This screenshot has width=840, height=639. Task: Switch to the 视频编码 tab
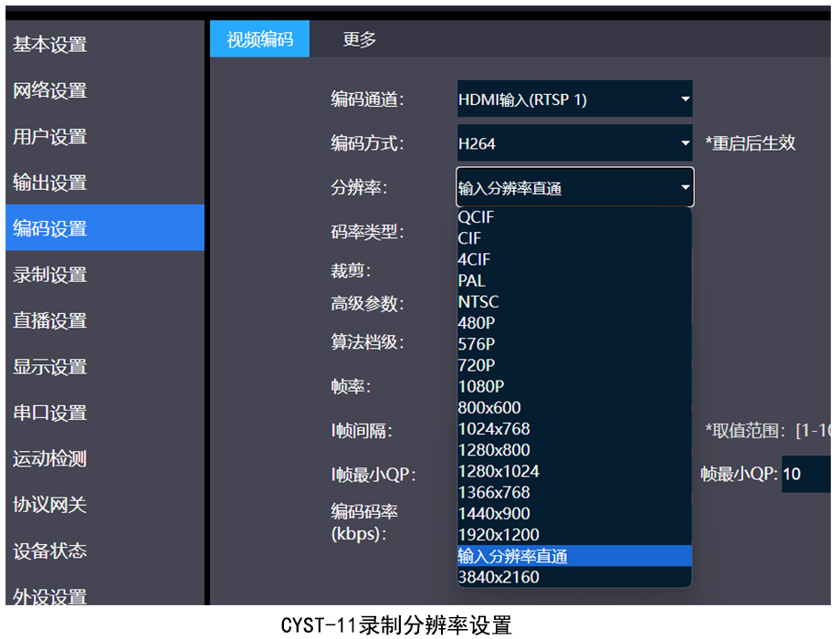260,39
